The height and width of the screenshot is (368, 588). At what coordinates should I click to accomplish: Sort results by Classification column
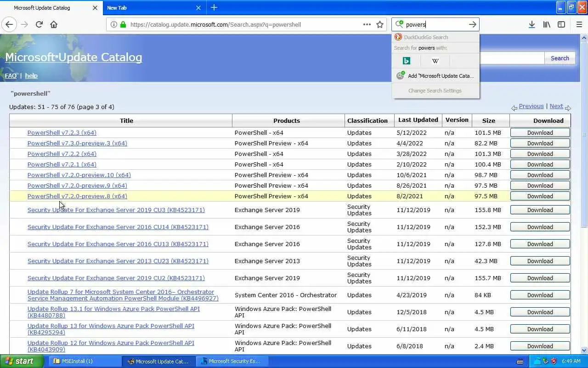point(367,121)
